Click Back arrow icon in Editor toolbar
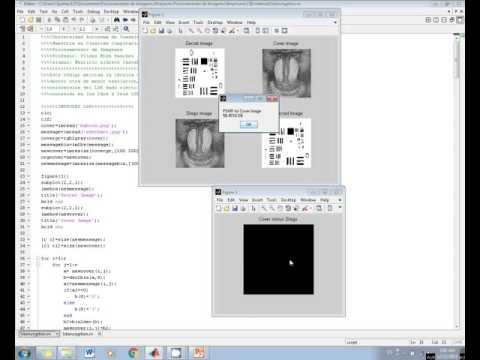Image resolution: width=480 pixels, height=360 pixels. click(x=125, y=20)
